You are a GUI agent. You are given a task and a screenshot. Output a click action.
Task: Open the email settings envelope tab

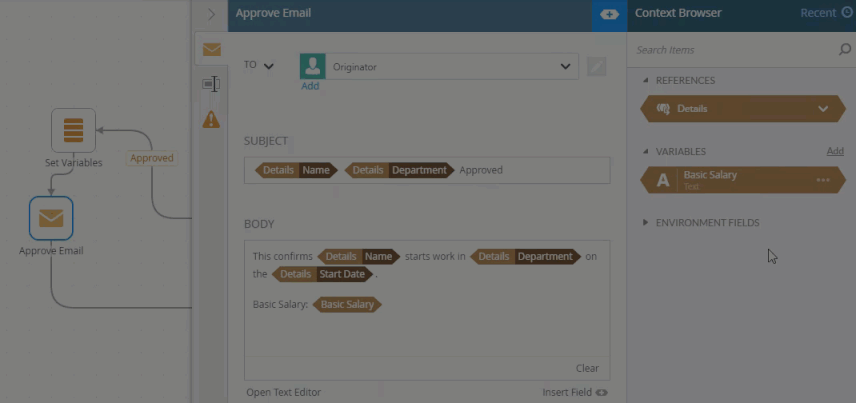(212, 50)
